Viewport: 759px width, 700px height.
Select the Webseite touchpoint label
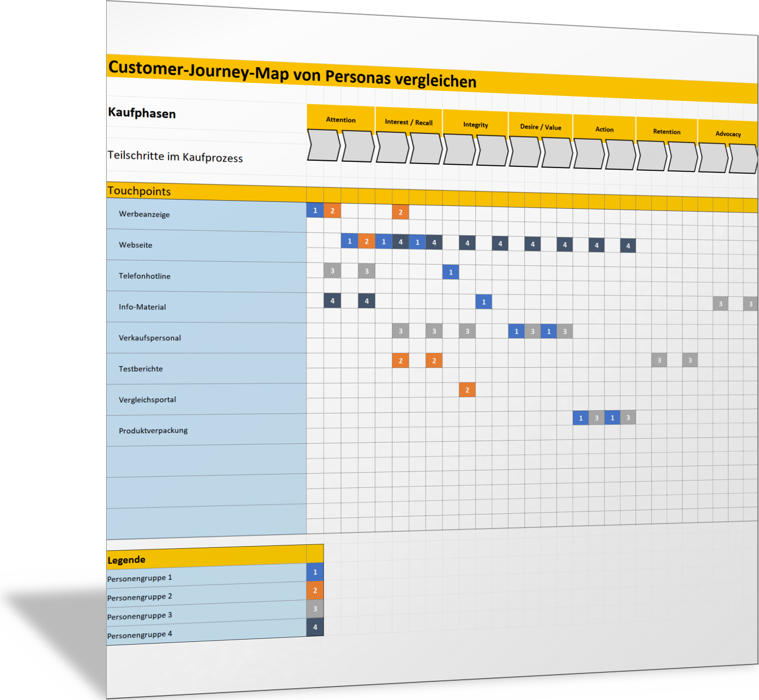pos(135,245)
